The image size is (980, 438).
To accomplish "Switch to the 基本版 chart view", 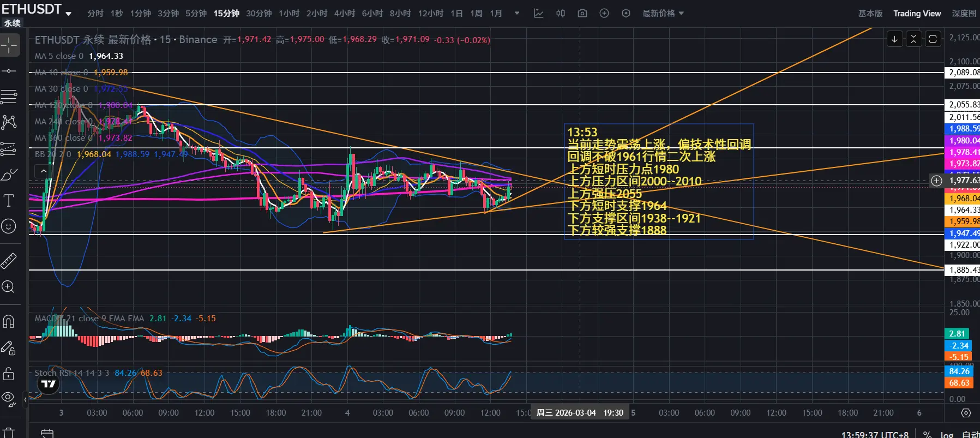I will [870, 13].
